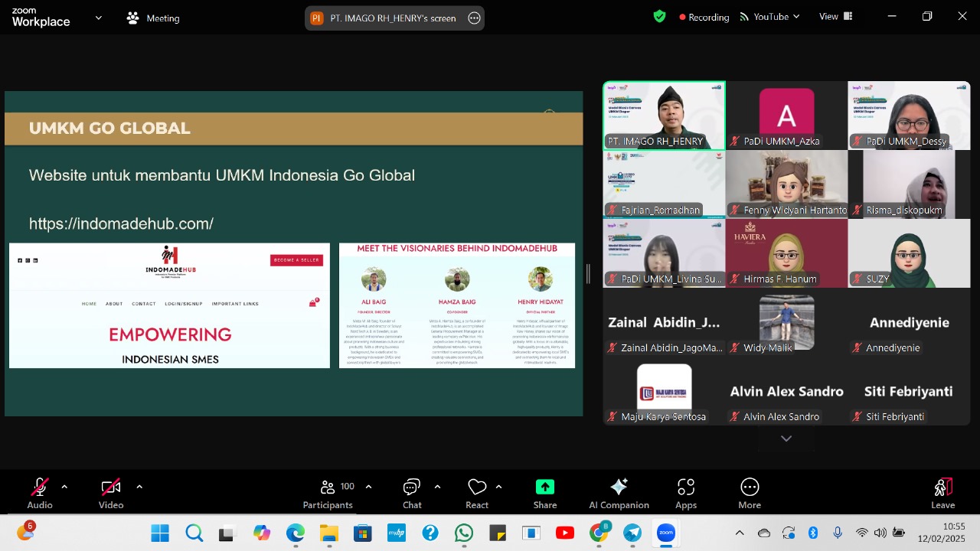
Task: Click BECOME A SELLER in the shared website
Action: (296, 260)
